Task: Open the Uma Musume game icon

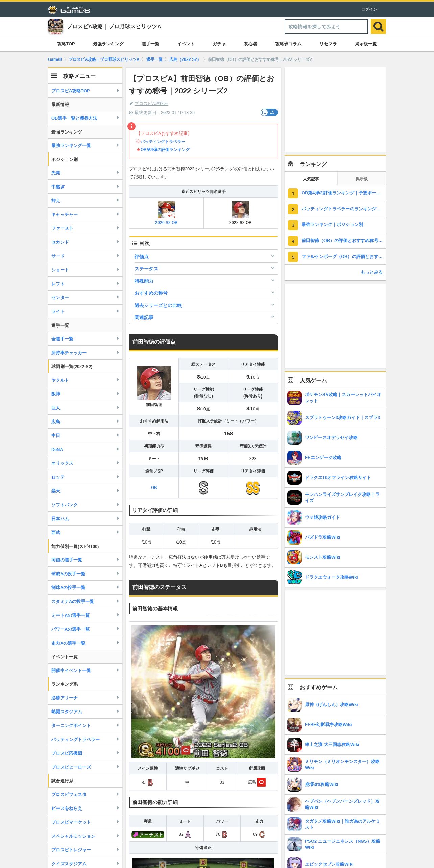Action: pos(294,517)
